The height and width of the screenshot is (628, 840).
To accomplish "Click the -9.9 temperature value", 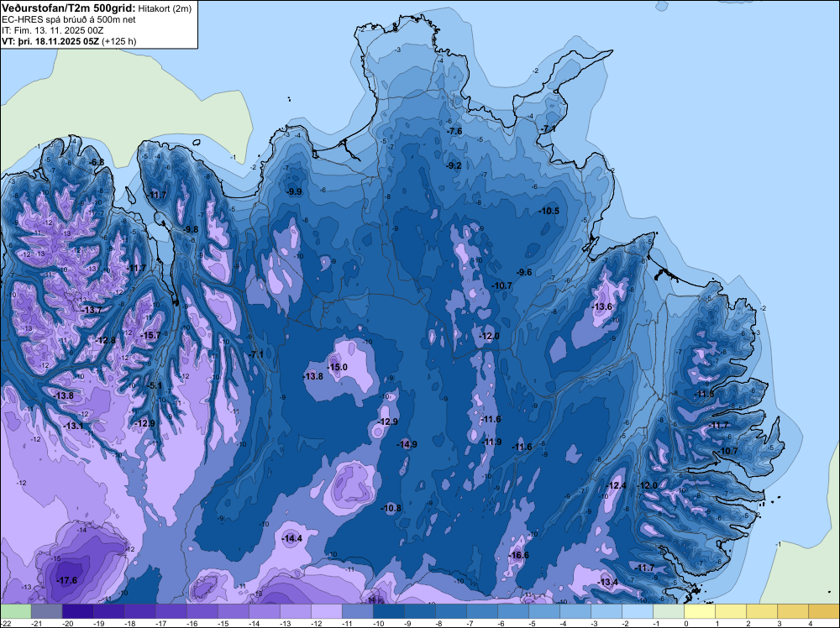I will click(x=294, y=191).
